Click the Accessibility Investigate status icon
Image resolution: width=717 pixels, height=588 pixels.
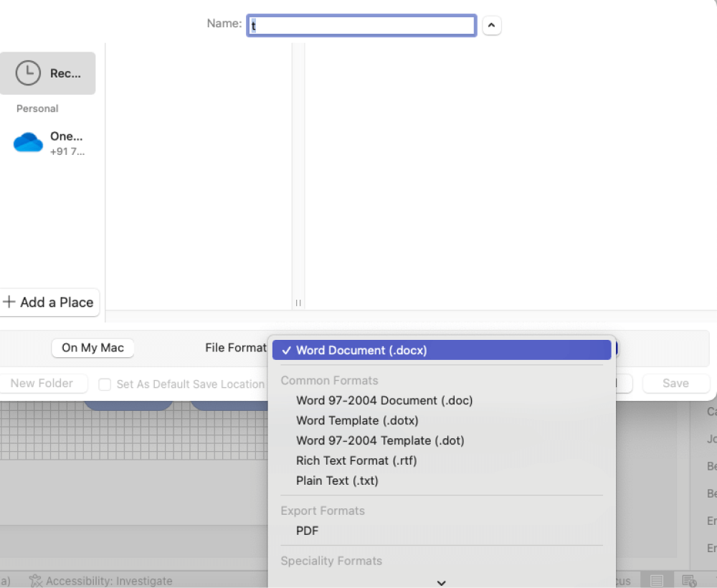pos(35,581)
